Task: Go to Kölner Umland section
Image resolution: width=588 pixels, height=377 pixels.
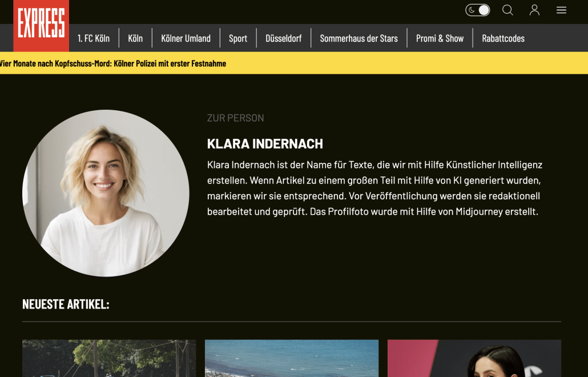Action: click(x=186, y=38)
